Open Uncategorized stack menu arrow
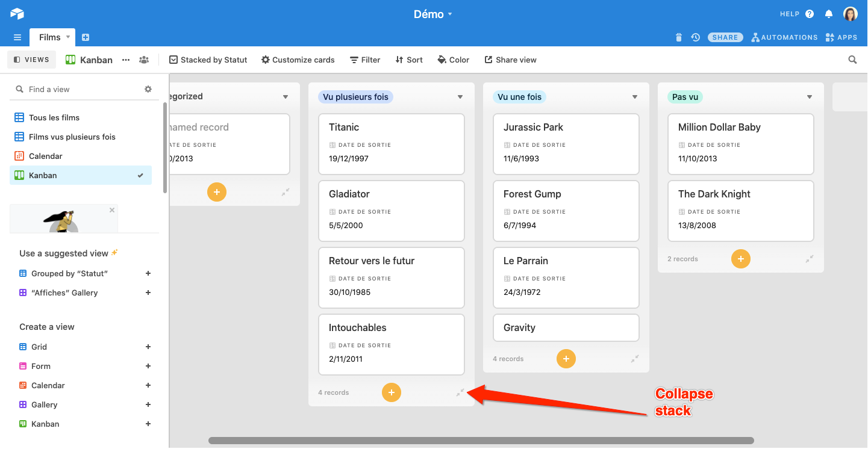The image size is (868, 449). tap(286, 97)
